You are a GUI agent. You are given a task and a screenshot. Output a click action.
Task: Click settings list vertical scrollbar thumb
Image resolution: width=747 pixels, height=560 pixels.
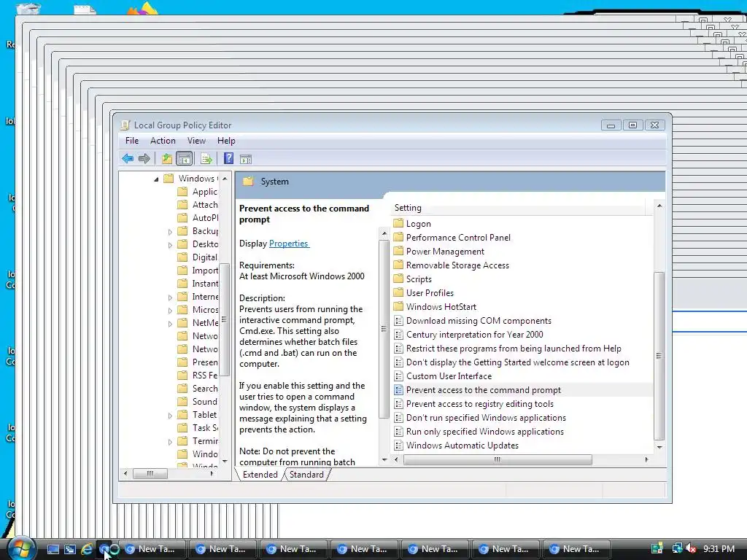(x=659, y=356)
